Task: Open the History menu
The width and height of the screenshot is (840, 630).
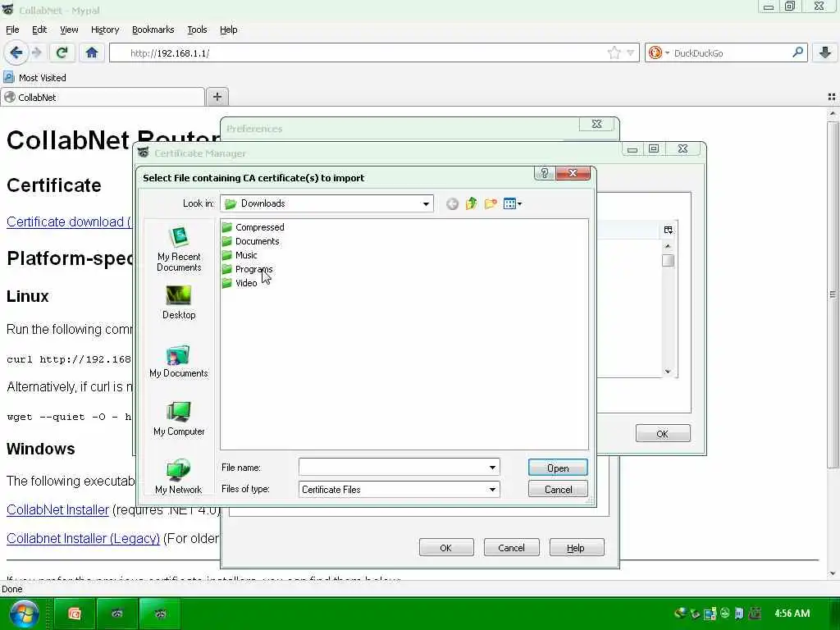Action: point(105,30)
